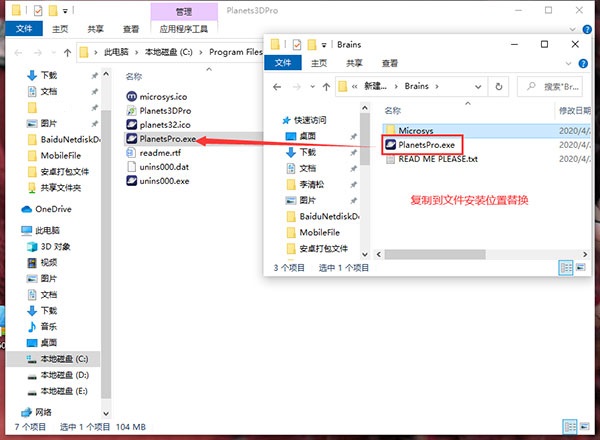The height and width of the screenshot is (440, 600).
Task: Select microsys.ico file in Planets3DPro window
Action: [x=157, y=96]
